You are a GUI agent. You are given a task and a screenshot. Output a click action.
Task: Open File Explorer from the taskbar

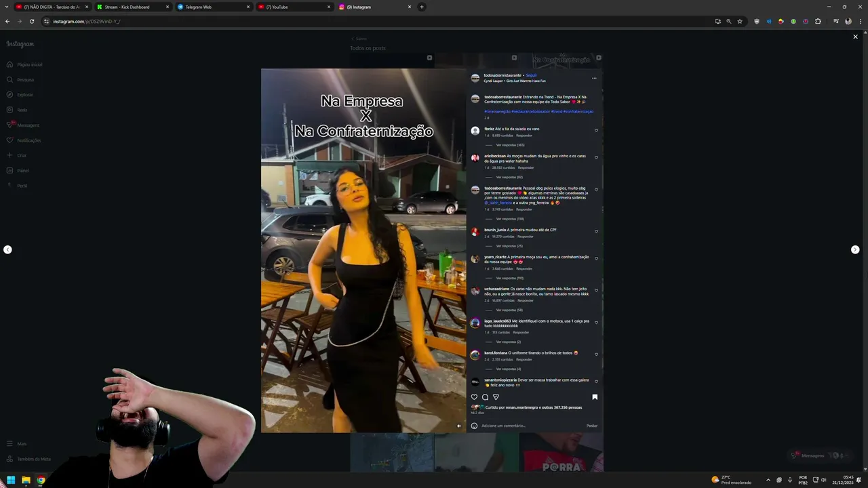pos(26,480)
